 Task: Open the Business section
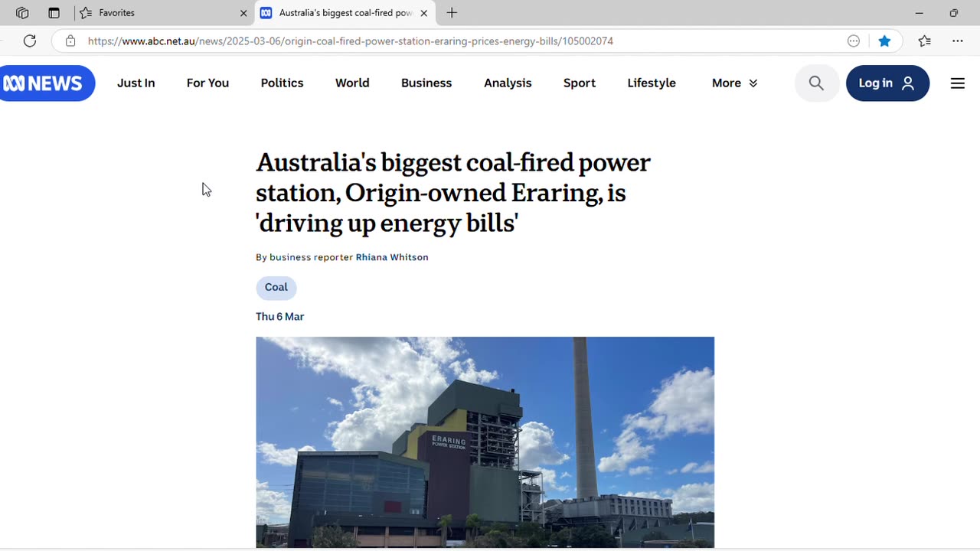[x=426, y=83]
